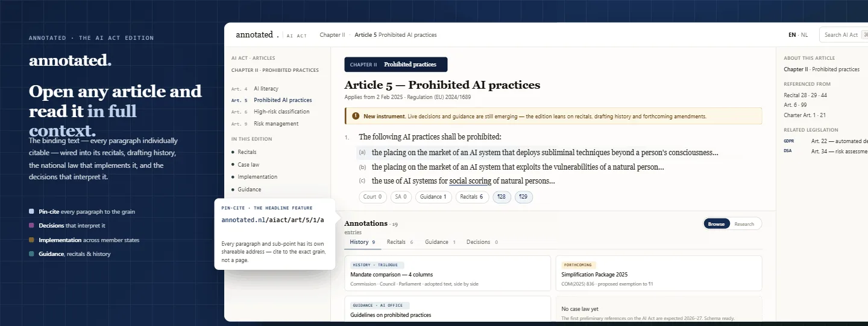Click the No case law yet card
Viewport: 868px width, 326px height.
click(659, 308)
